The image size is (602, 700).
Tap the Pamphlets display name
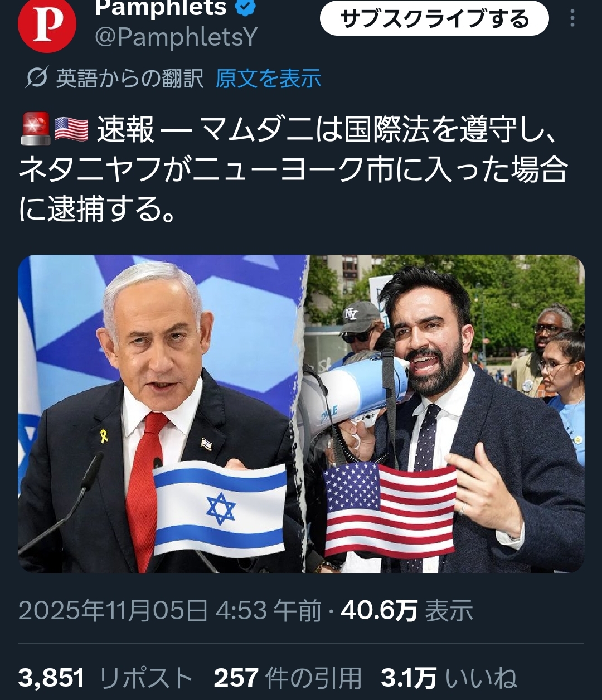[x=161, y=8]
